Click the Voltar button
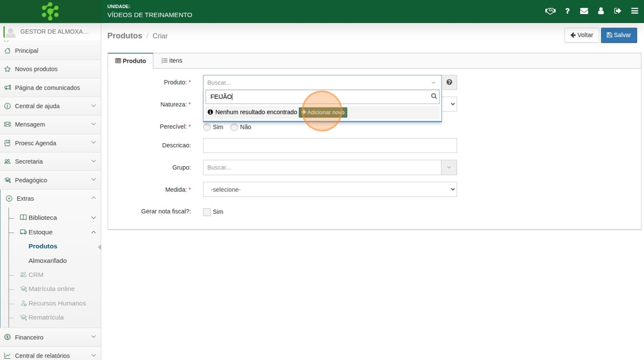Viewport: 644px width, 360px height. tap(581, 35)
